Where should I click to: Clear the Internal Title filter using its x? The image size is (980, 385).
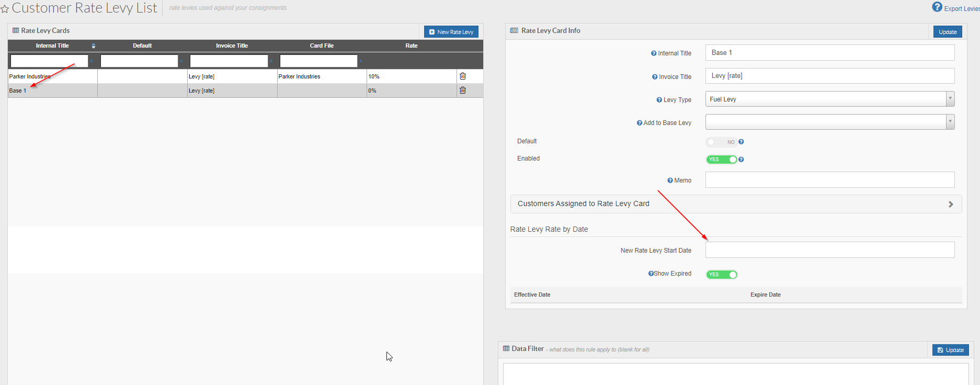click(92, 61)
